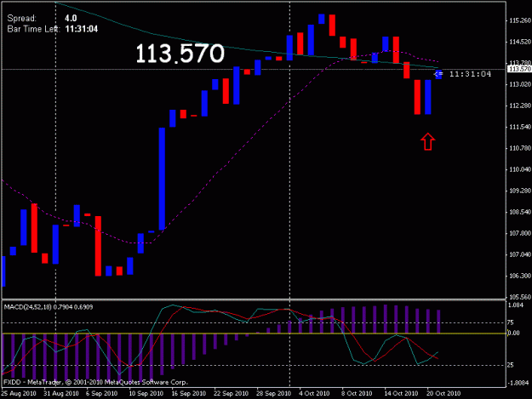Click the small blue current candle beside the <= marker
Screen dimensions: 532x399
pyautogui.click(x=438, y=75)
